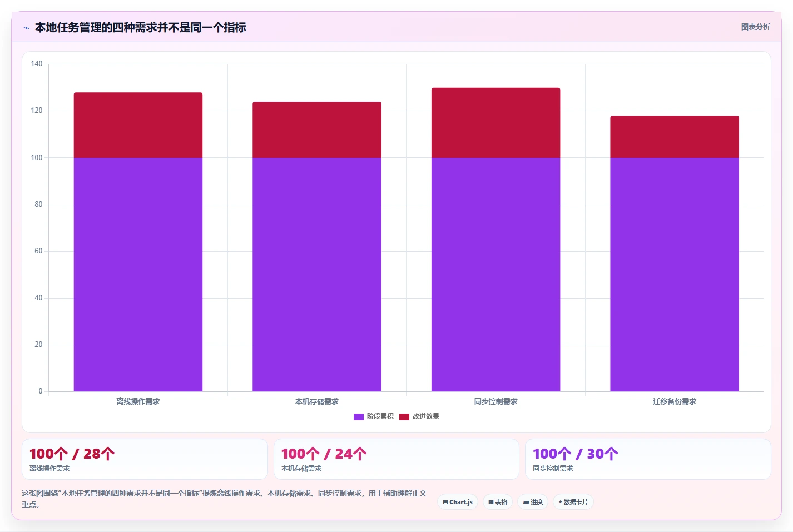Open the 100个 / 28个 data card
This screenshot has width=793, height=532.
[x=145, y=459]
